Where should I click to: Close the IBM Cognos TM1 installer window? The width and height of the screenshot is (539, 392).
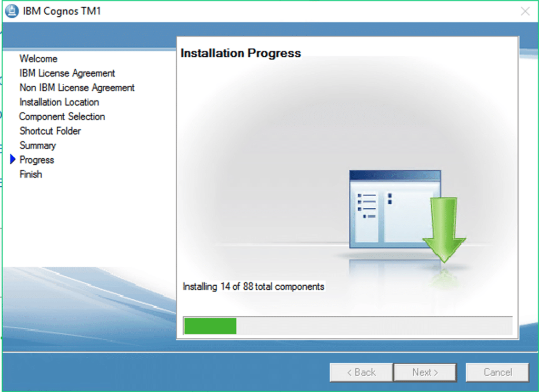(525, 11)
